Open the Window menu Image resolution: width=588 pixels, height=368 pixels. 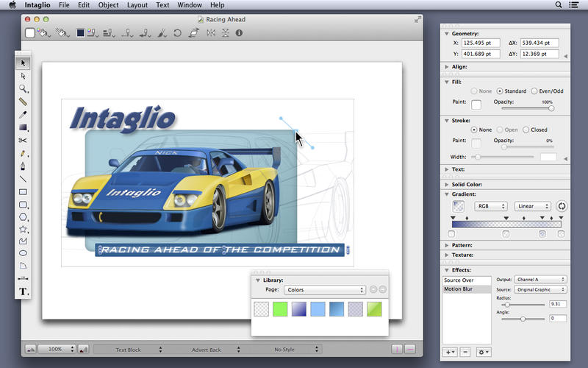(190, 5)
